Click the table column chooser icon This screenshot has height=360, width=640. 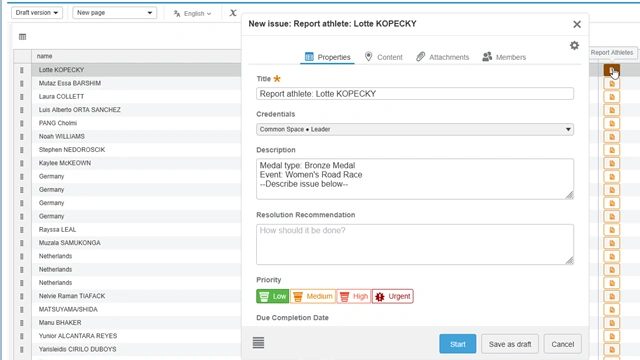click(22, 37)
